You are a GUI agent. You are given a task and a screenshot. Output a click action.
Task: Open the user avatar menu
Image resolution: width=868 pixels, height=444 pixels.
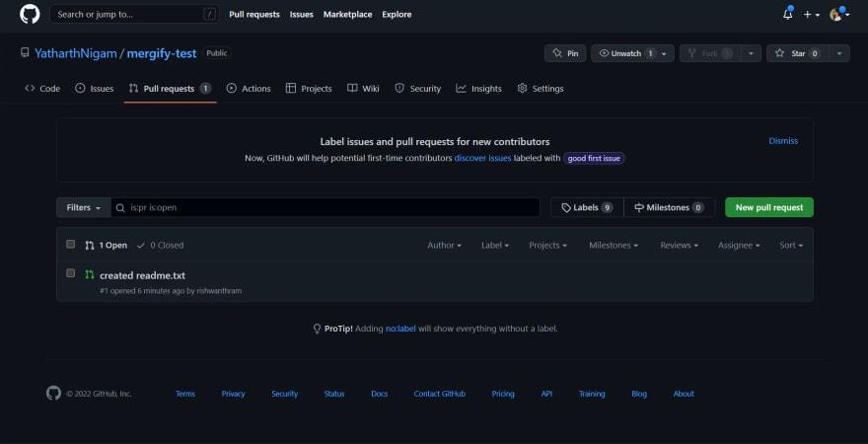click(839, 15)
